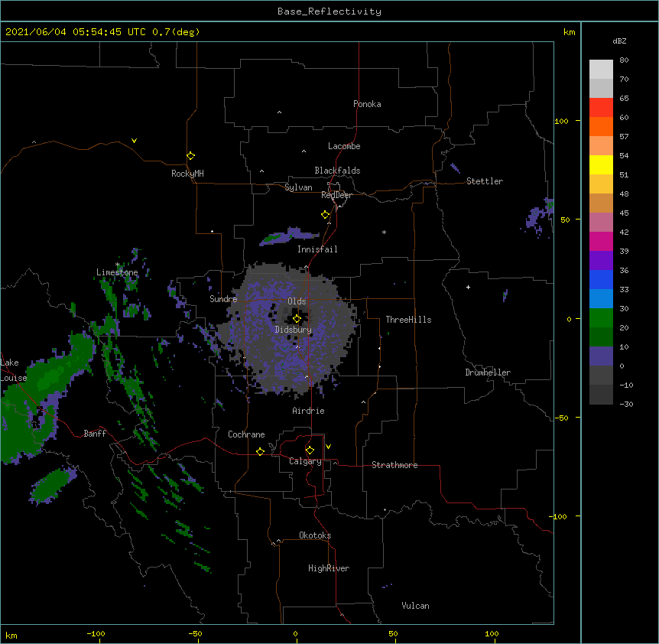Click the yellow marker below Cochrane label
Viewport: 659px width, 644px height.
point(260,451)
